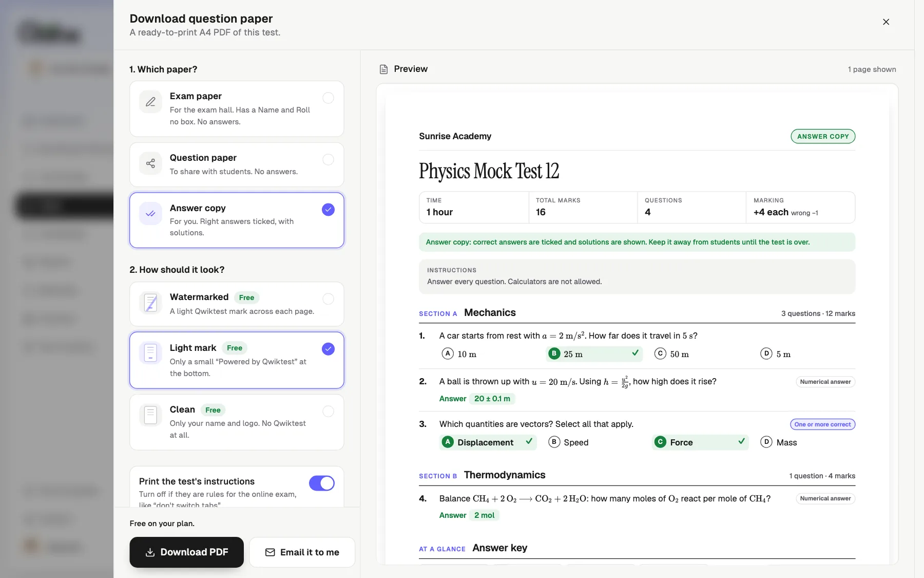
Task: Click the Physics Mock Test 12 title
Action: point(489,171)
